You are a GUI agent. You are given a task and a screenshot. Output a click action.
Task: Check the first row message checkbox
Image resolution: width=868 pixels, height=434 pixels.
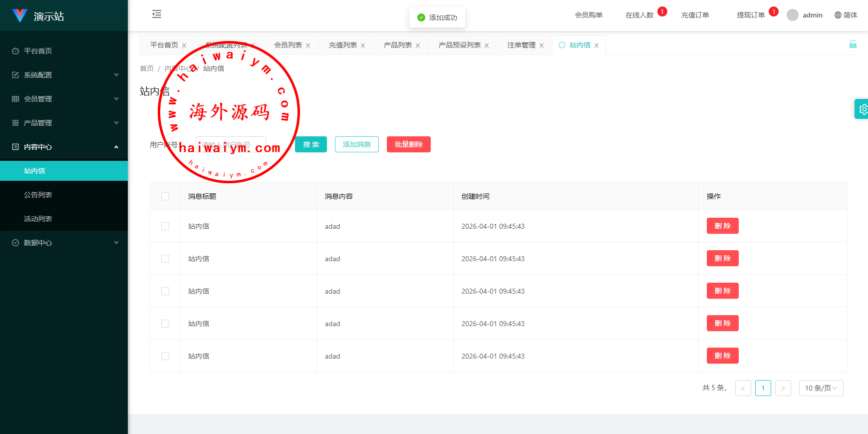click(x=165, y=226)
